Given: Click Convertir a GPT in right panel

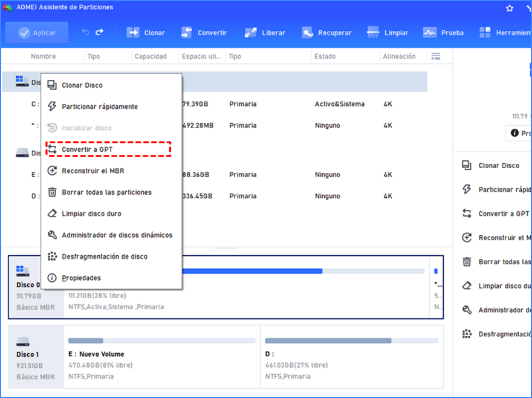Looking at the screenshot, I should point(496,214).
